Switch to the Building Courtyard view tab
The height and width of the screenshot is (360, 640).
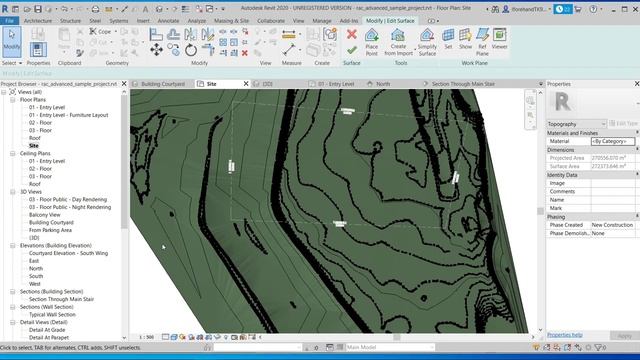coord(163,84)
